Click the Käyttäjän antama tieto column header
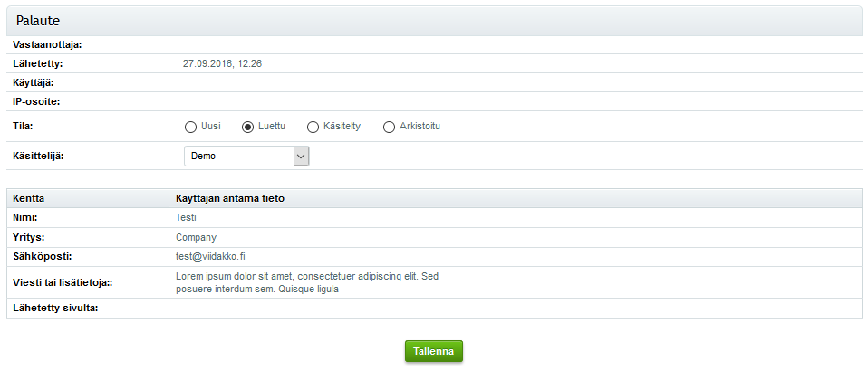The height and width of the screenshot is (371, 868). coord(231,198)
